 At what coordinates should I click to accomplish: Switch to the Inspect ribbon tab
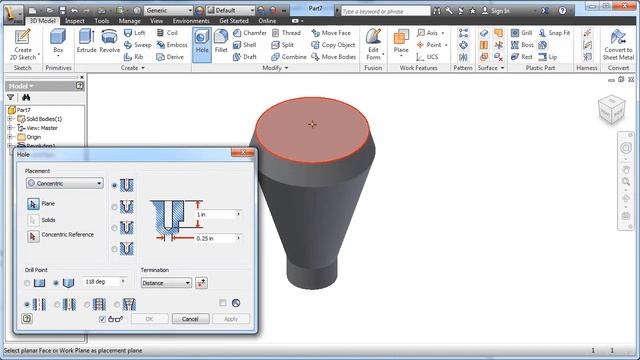(x=75, y=21)
